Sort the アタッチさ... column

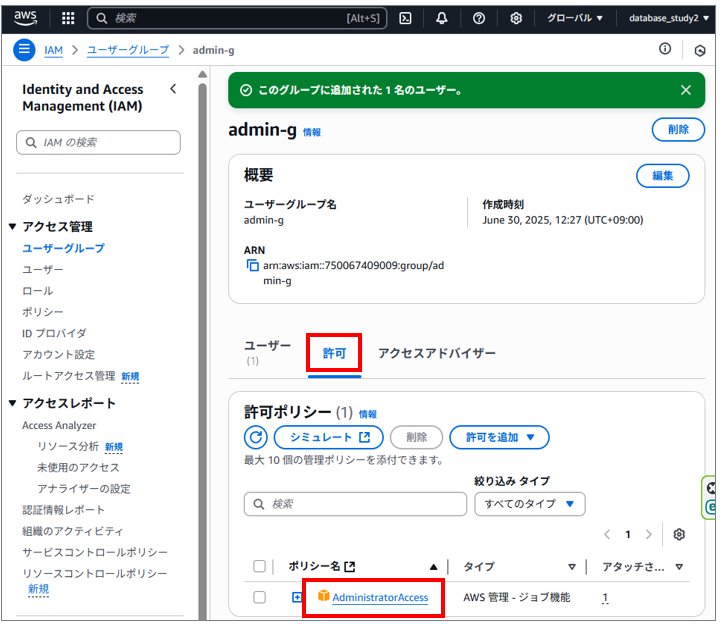click(679, 567)
